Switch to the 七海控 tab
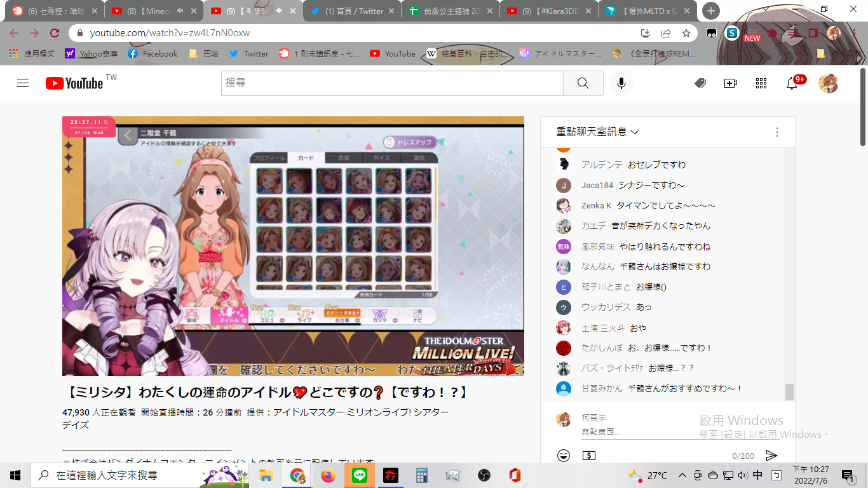Image resolution: width=868 pixels, height=488 pixels. click(55, 11)
